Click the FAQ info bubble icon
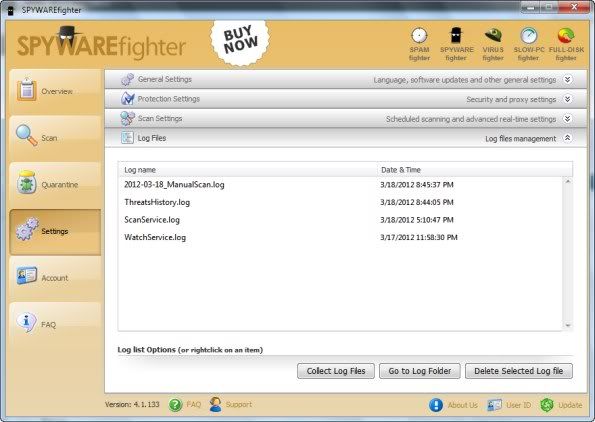Screen dimensions: 595x422 26,322
